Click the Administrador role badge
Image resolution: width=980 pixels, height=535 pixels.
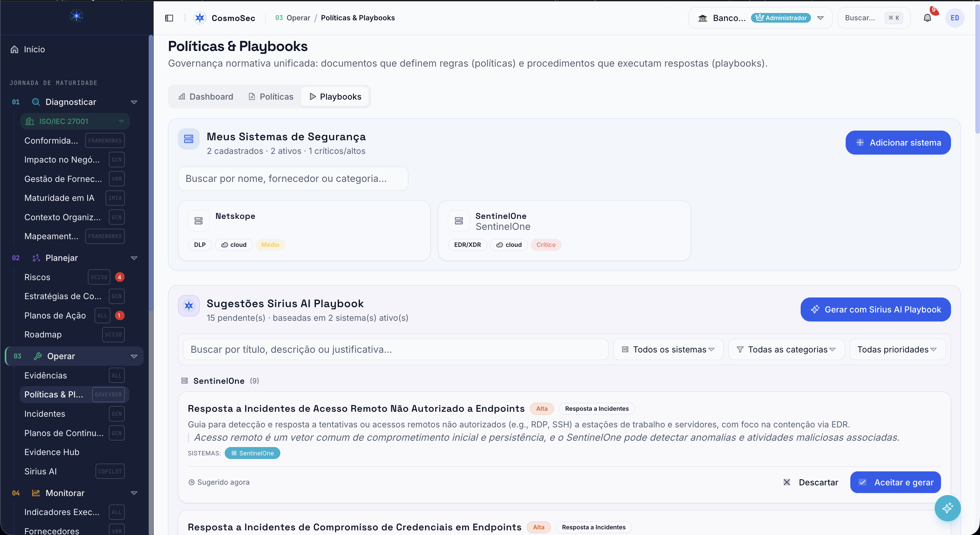point(781,18)
